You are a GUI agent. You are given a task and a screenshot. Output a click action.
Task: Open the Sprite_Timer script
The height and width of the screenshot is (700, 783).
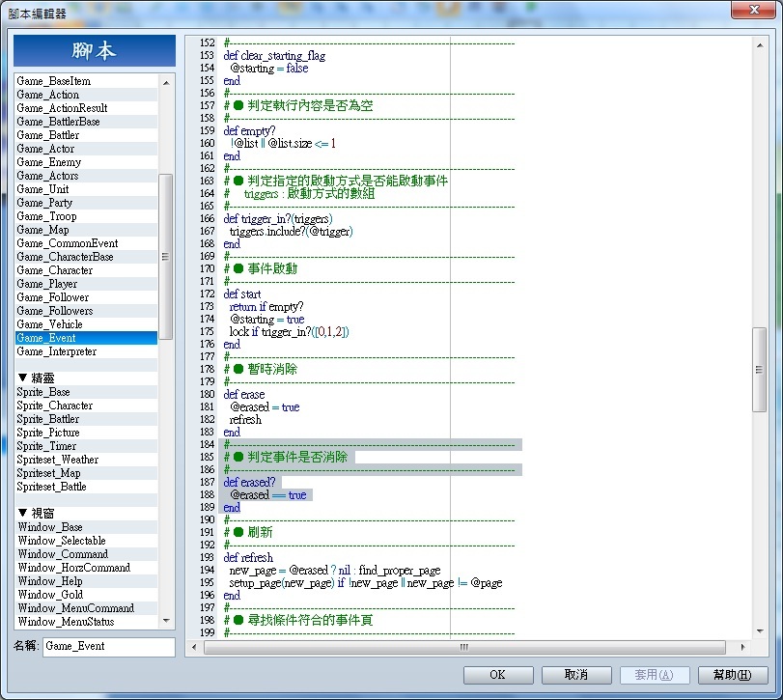(x=86, y=446)
